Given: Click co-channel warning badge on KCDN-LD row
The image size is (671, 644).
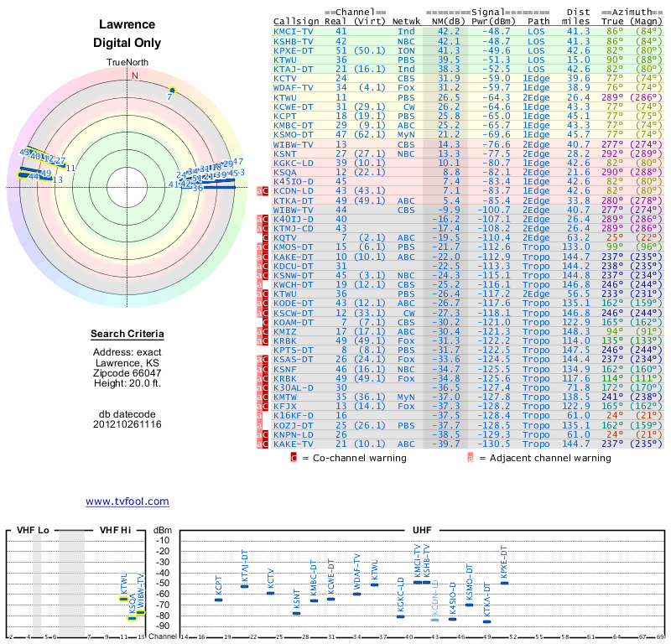Looking at the screenshot, I should tap(265, 191).
